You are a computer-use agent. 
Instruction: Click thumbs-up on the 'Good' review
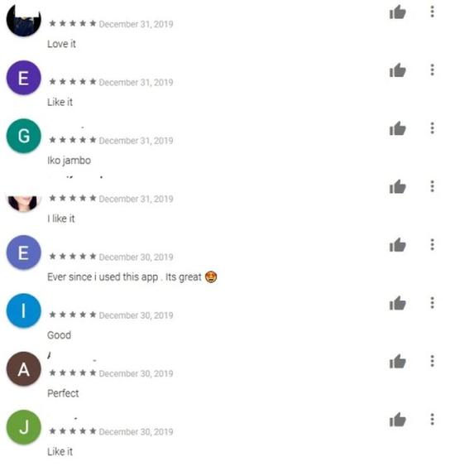tap(397, 304)
